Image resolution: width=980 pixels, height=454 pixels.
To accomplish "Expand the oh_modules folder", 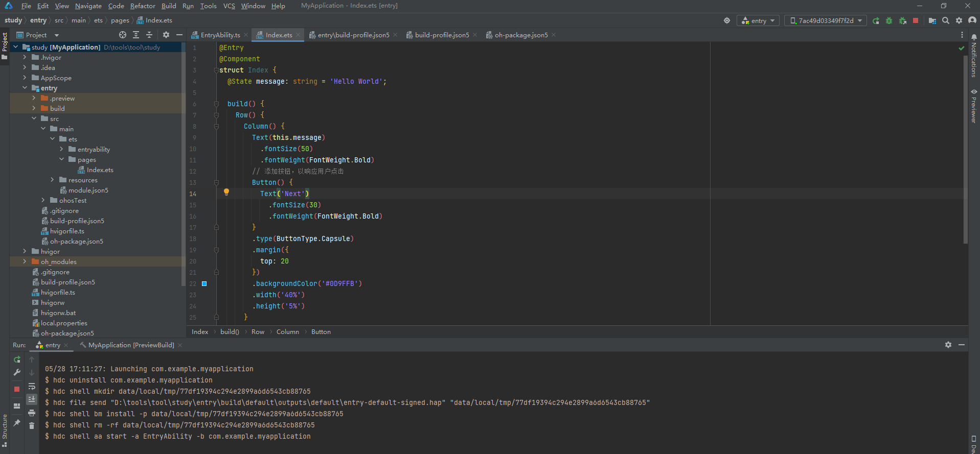I will pyautogui.click(x=25, y=261).
